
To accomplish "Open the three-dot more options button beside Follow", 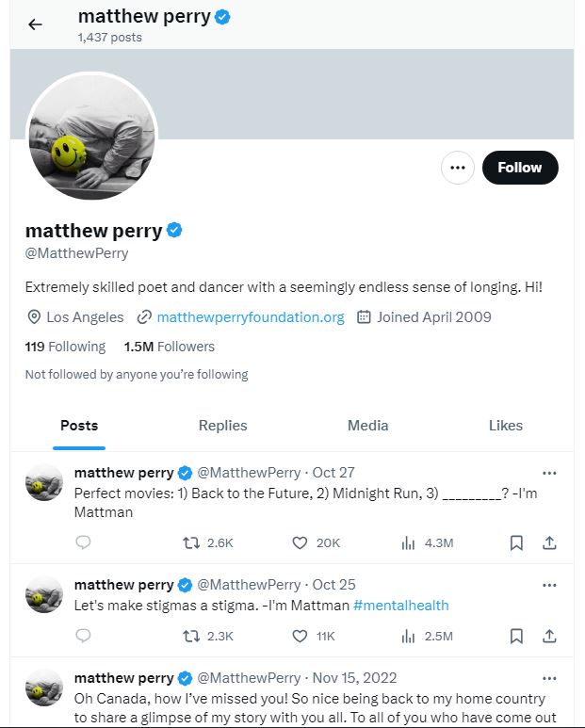I will coord(457,168).
